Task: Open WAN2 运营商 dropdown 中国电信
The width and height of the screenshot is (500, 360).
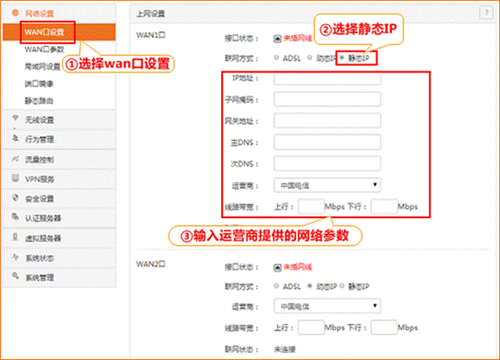Action: [x=327, y=306]
